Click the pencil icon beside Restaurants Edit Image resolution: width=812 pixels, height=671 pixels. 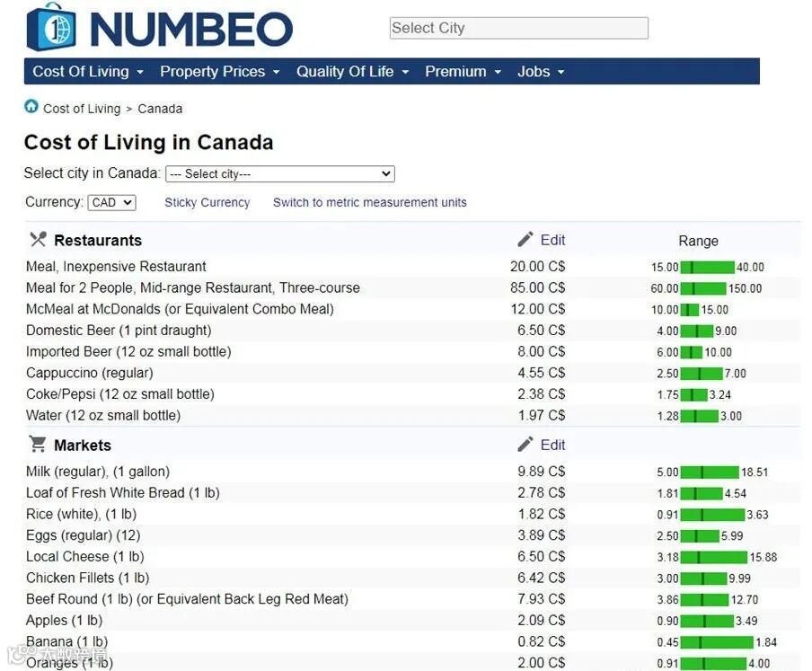tap(525, 239)
